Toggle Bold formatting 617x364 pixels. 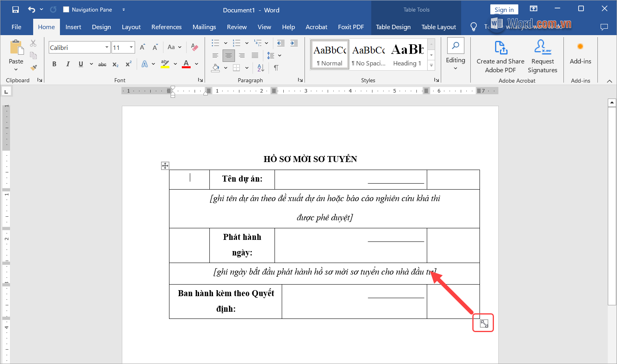point(54,64)
